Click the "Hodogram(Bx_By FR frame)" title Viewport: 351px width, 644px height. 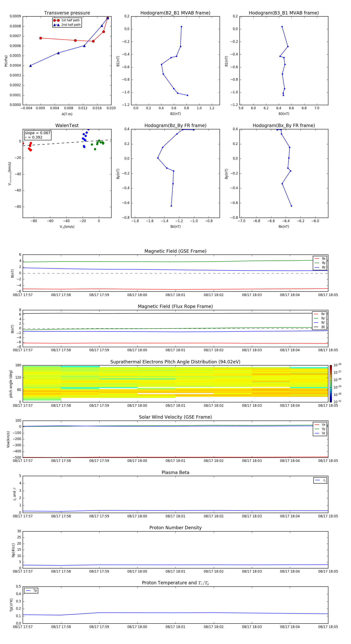click(284, 125)
